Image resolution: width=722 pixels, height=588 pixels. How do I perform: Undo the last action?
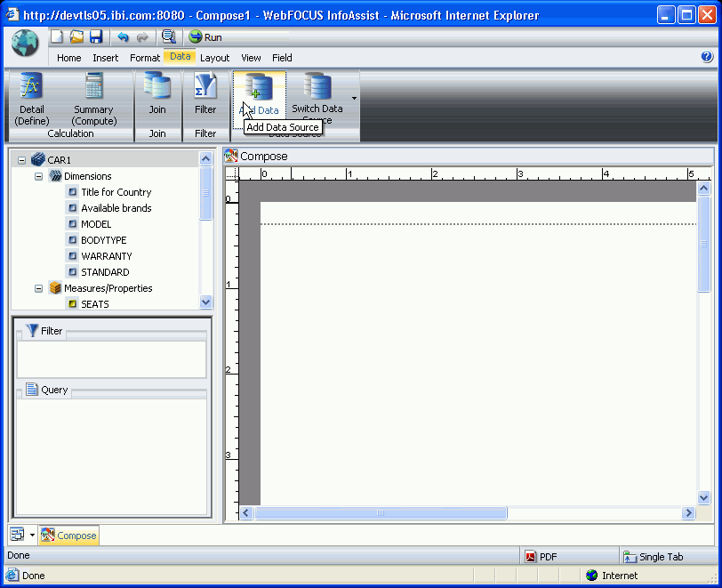pos(123,36)
